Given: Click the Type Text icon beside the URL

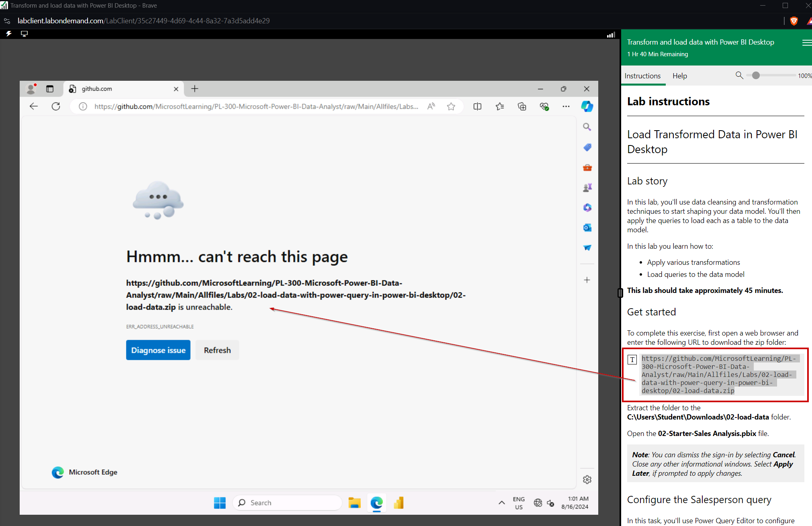Looking at the screenshot, I should [632, 359].
